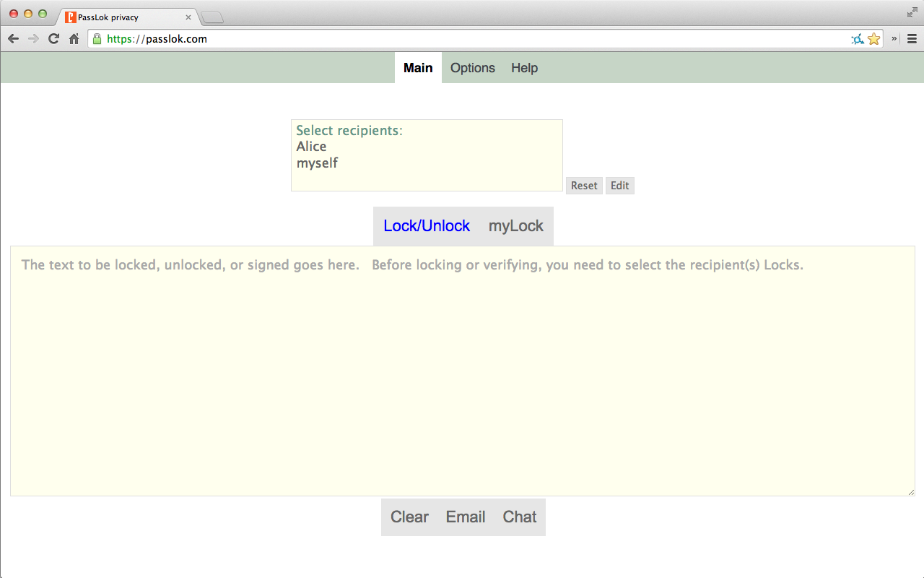
Task: Click the Email button
Action: pyautogui.click(x=466, y=517)
